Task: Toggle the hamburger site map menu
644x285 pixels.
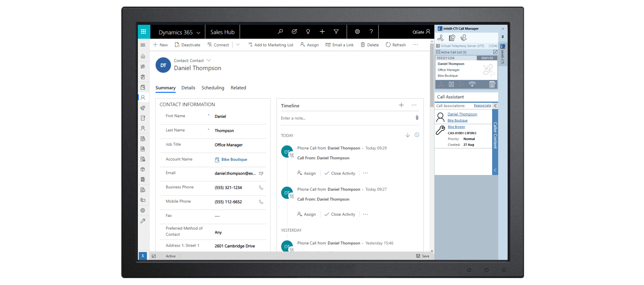Action: (143, 45)
